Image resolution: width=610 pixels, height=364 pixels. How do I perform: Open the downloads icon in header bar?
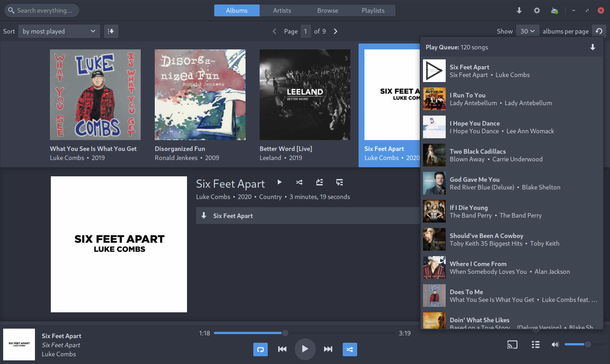tap(519, 10)
